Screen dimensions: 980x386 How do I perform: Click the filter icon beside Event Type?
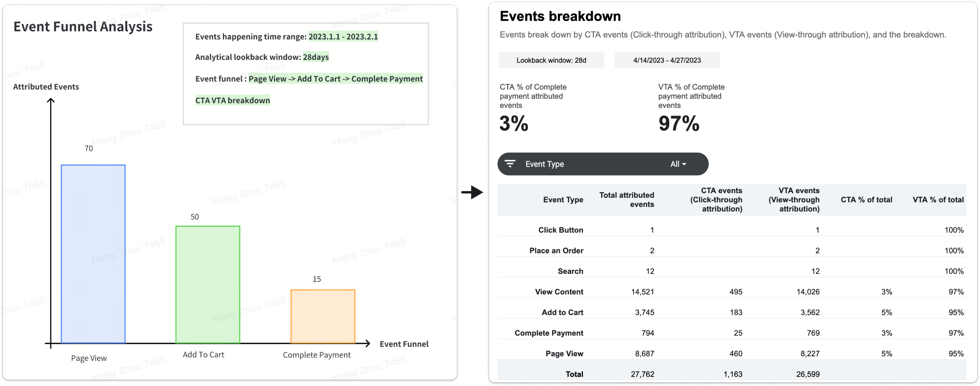tap(510, 164)
